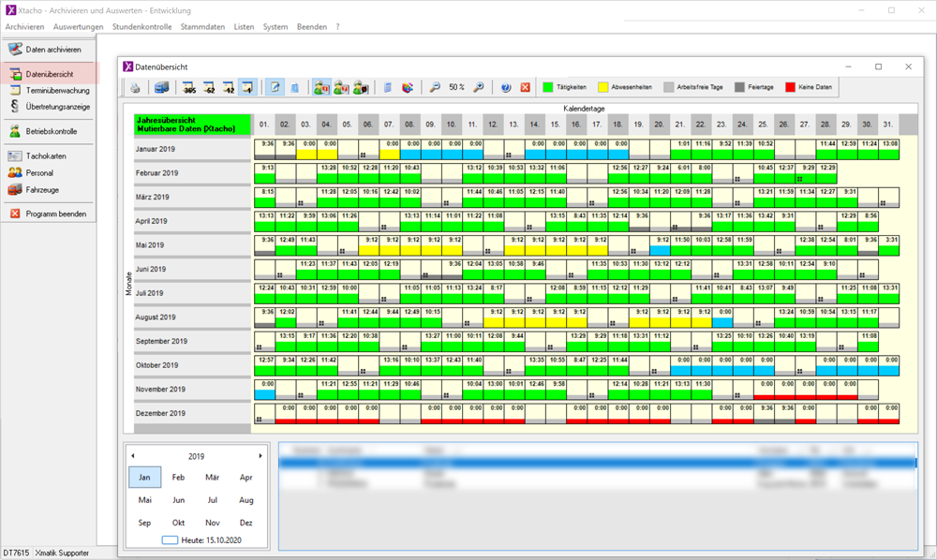
Task: Open Personal in the left sidebar
Action: 37,172
